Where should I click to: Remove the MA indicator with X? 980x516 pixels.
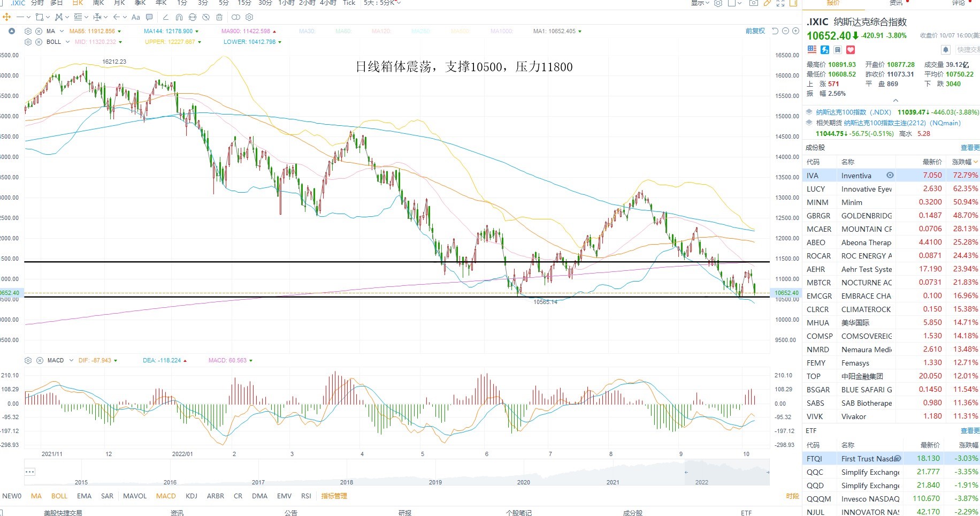tap(39, 31)
